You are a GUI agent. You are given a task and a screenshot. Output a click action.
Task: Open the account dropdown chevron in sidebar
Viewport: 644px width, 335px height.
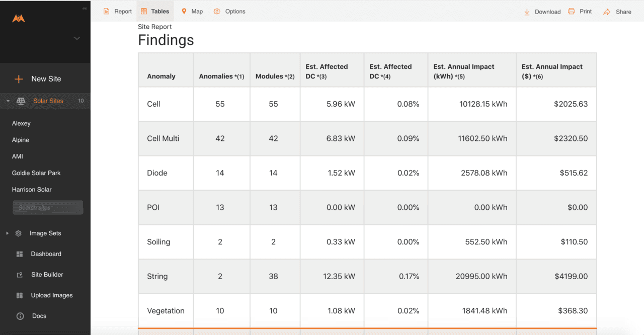click(77, 38)
